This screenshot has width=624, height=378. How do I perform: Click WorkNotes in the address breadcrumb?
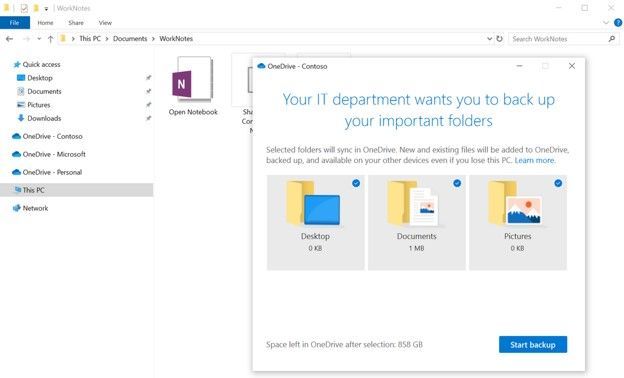pyautogui.click(x=176, y=39)
